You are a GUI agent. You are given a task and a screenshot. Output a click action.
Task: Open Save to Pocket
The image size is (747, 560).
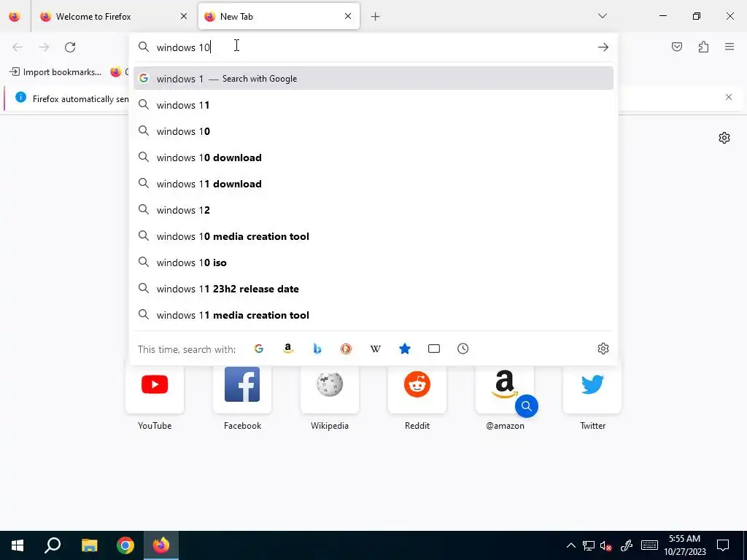(x=676, y=47)
